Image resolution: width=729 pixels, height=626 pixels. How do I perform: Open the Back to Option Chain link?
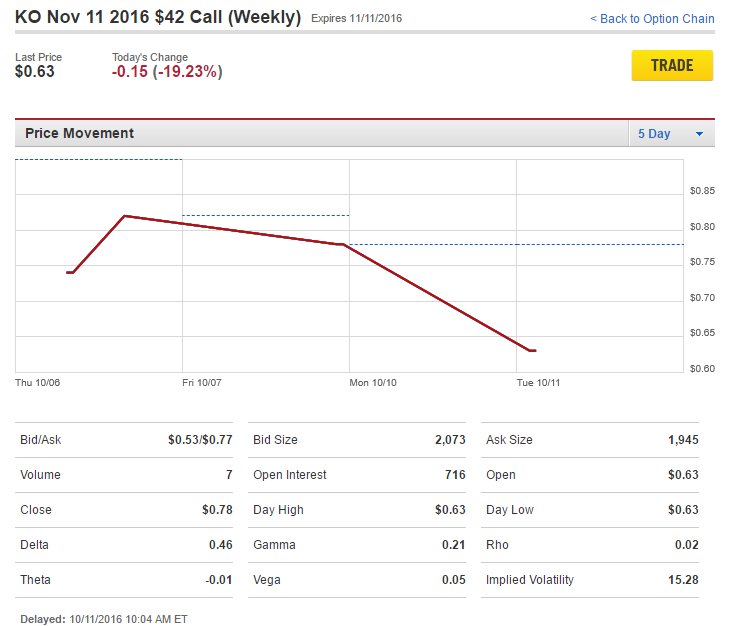[x=652, y=19]
